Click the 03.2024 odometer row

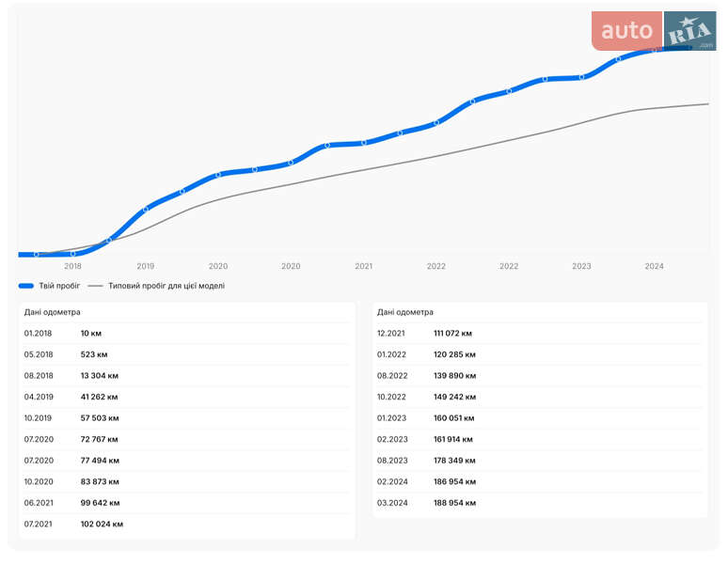pos(539,503)
